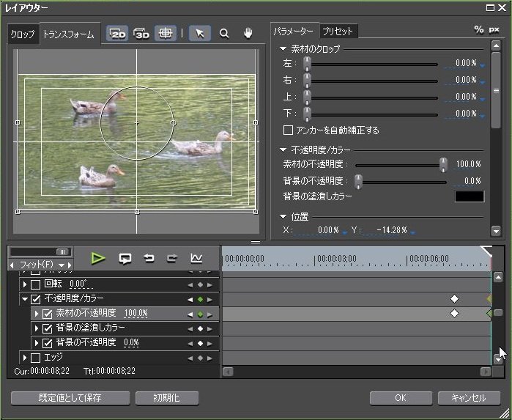Toggle the 不透明度/カラー checkbox
Image resolution: width=512 pixels, height=420 pixels.
pyautogui.click(x=35, y=299)
